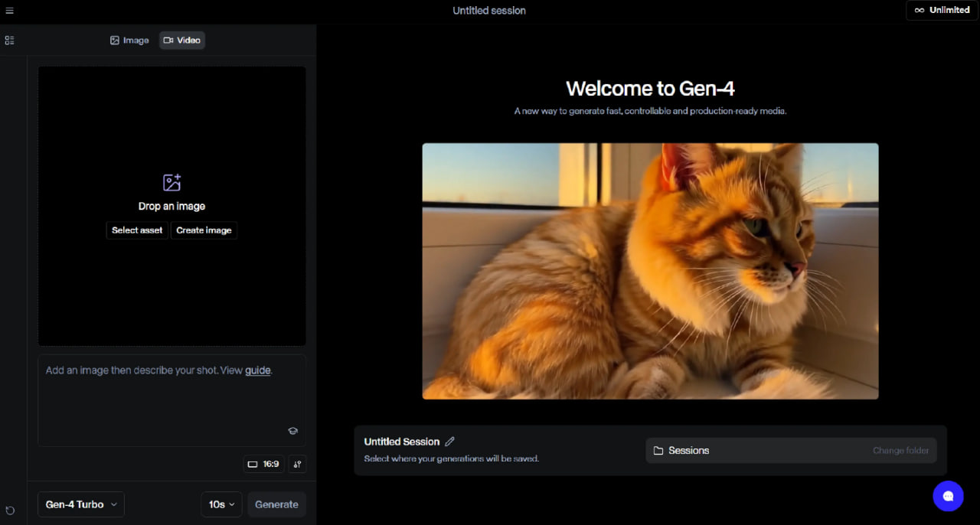Click the Sessions folder field
The width and height of the screenshot is (980, 525).
[791, 451]
